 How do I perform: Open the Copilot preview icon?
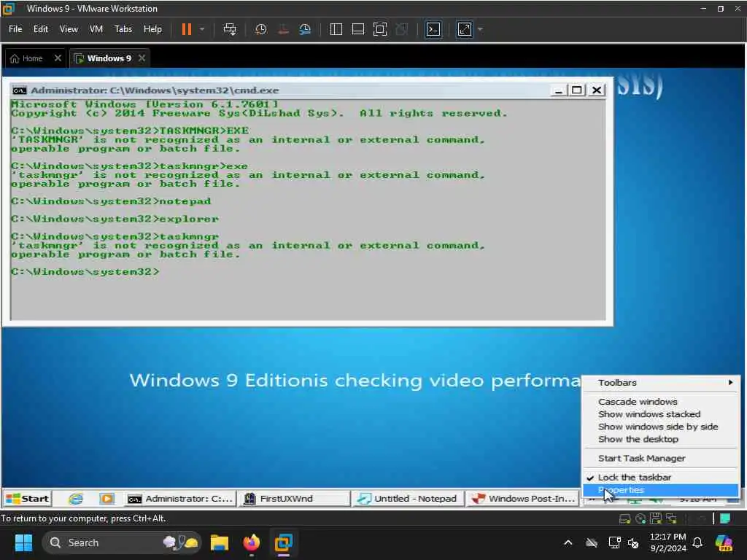[724, 542]
